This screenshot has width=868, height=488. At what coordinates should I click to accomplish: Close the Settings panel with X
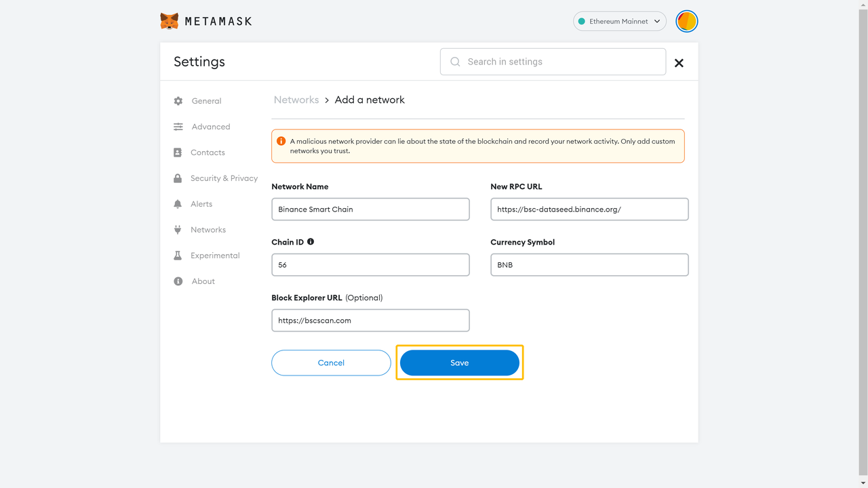[x=679, y=63]
